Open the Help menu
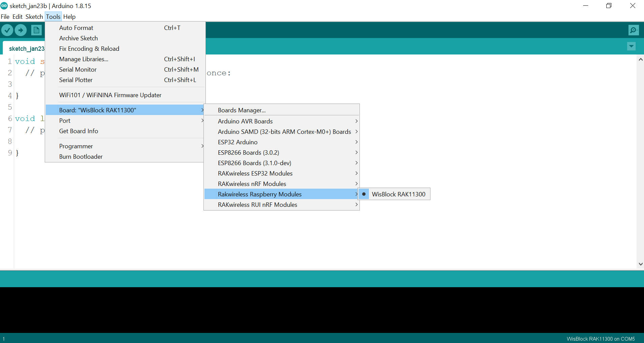 coord(69,16)
